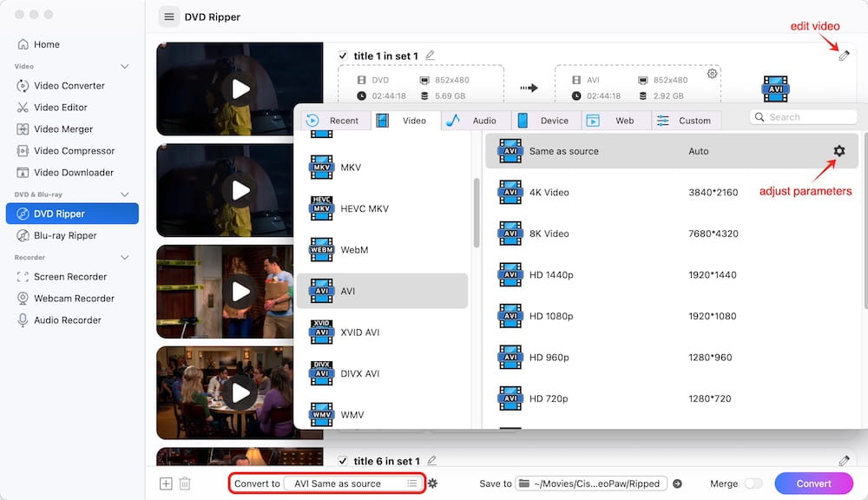This screenshot has height=500, width=868.
Task: Switch to the Device tab
Action: click(x=546, y=120)
